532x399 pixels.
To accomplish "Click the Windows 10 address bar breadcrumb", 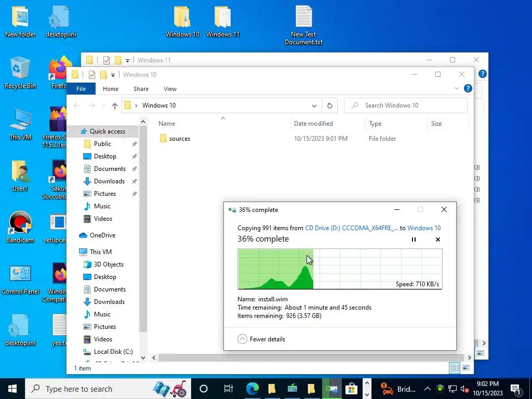I will [159, 105].
